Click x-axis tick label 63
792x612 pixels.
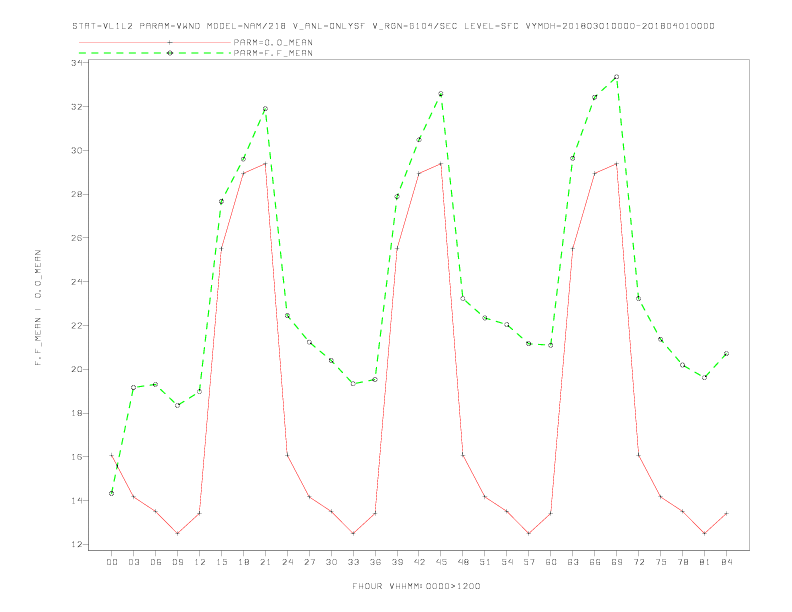pos(573,562)
